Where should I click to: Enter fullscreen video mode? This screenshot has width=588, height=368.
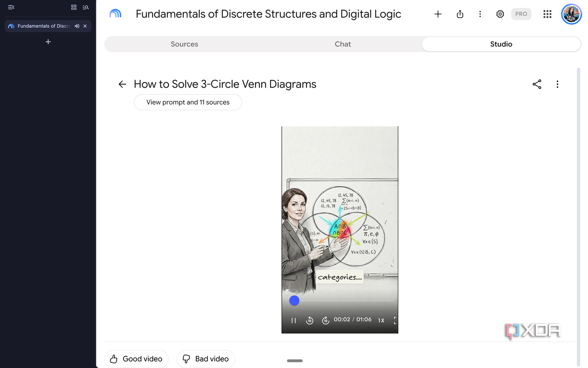[395, 320]
